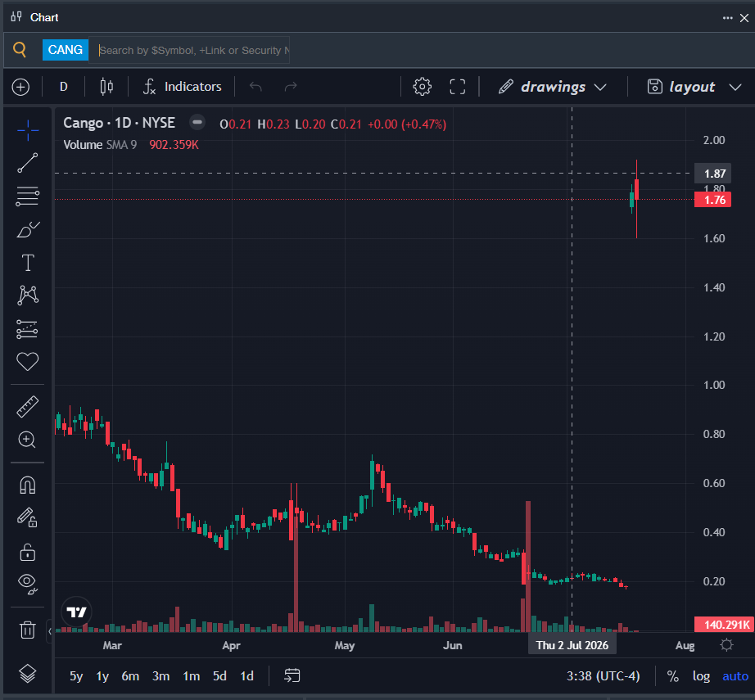Screen dimensions: 755x700
Task: Click the Volume SMA 9 indicator label
Action: click(x=100, y=145)
